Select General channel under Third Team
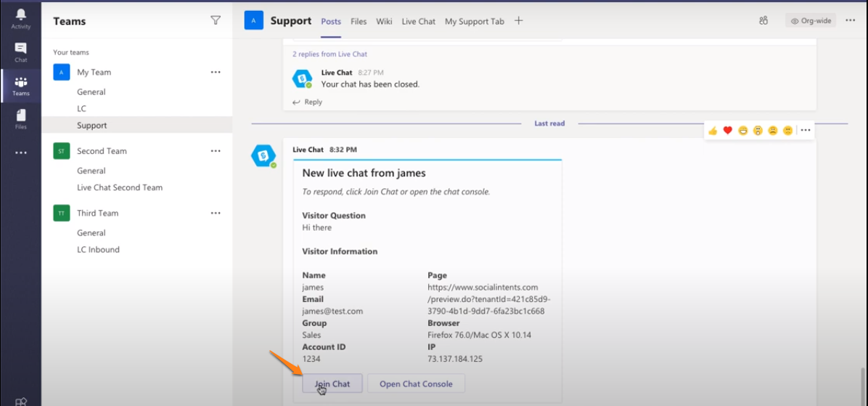This screenshot has width=868, height=406. click(x=91, y=232)
